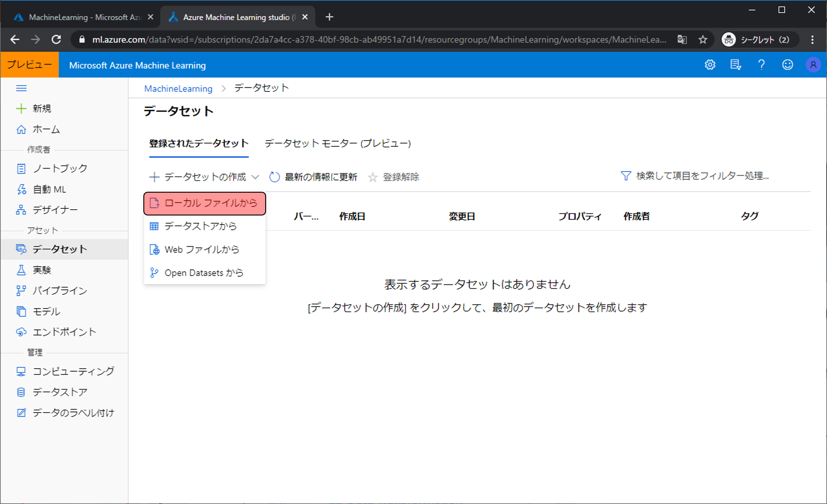Expand the データセットの作成 dropdown

pos(204,177)
